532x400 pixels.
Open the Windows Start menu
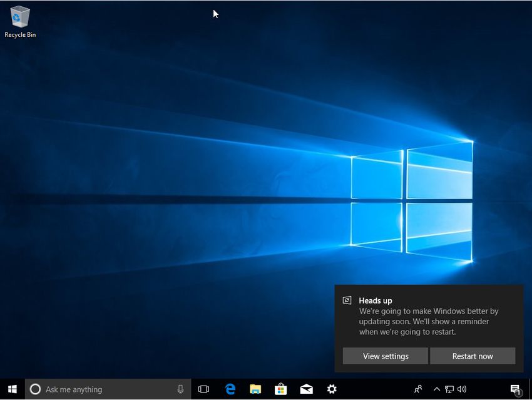click(x=13, y=389)
